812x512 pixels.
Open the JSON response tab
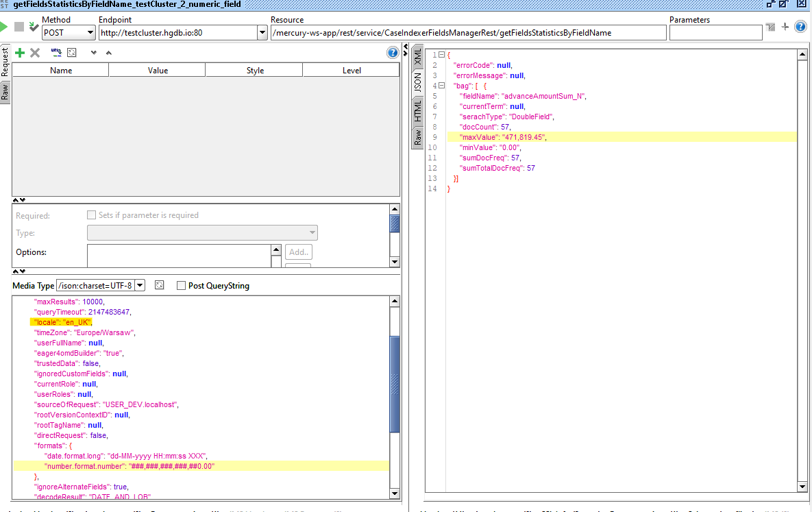417,82
